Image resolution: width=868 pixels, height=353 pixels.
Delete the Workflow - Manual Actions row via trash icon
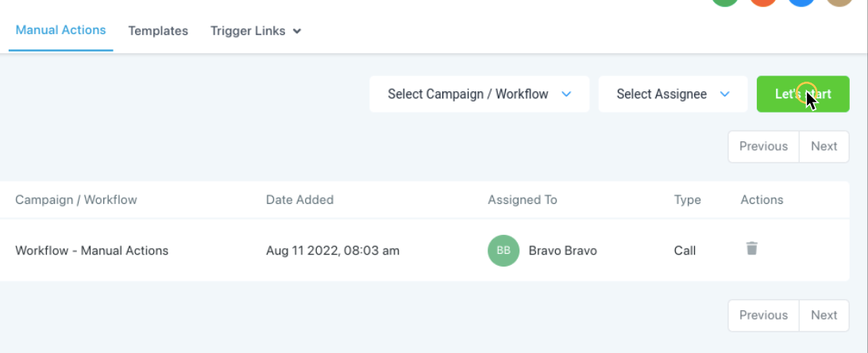tap(751, 247)
